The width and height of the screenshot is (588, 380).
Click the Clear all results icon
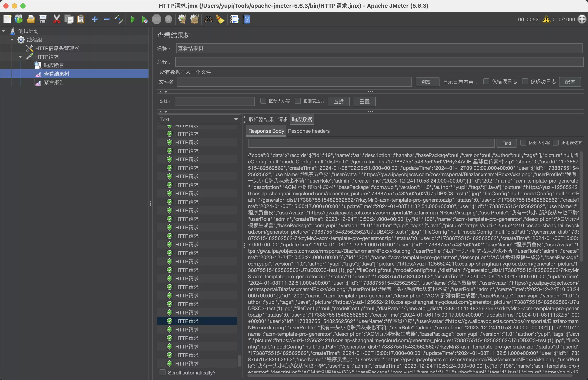tap(194, 19)
